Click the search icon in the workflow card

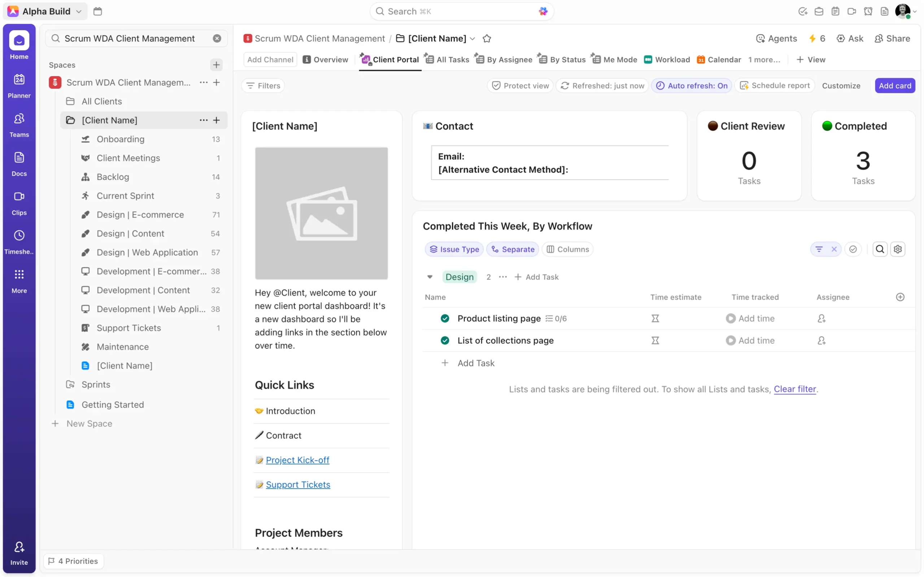point(880,249)
